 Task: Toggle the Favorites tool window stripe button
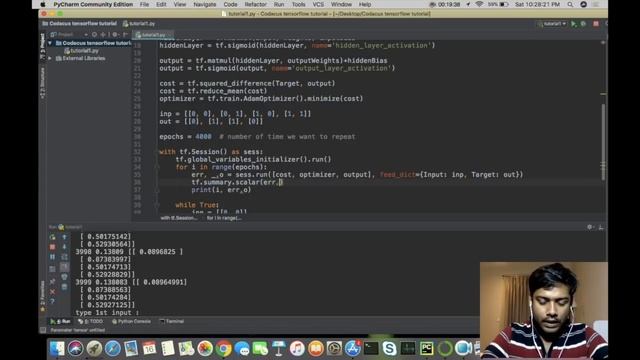42,296
